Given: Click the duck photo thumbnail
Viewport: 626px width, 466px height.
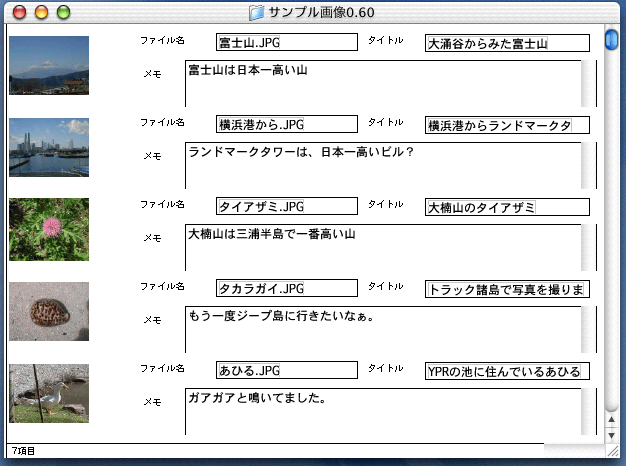Looking at the screenshot, I should click(49, 393).
